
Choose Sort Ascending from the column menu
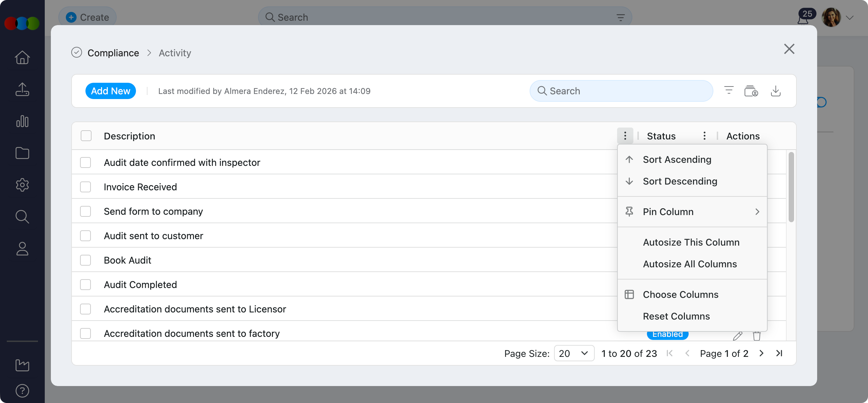pyautogui.click(x=676, y=159)
